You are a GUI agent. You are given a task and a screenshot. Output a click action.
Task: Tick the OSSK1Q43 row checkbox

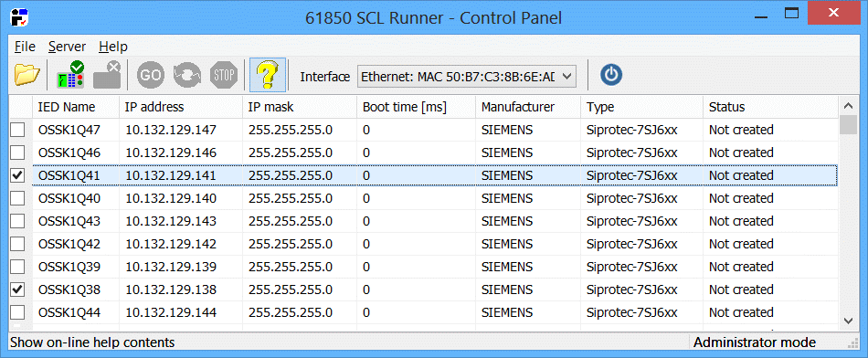point(18,221)
